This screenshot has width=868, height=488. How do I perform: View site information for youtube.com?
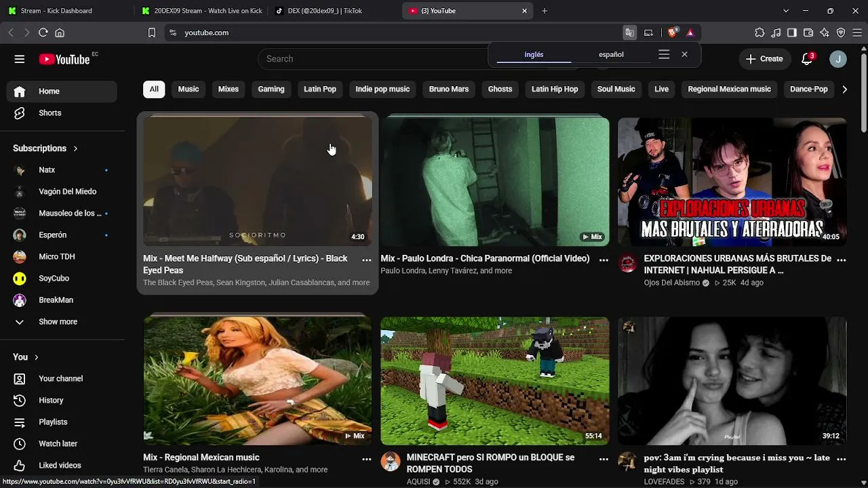click(x=173, y=33)
